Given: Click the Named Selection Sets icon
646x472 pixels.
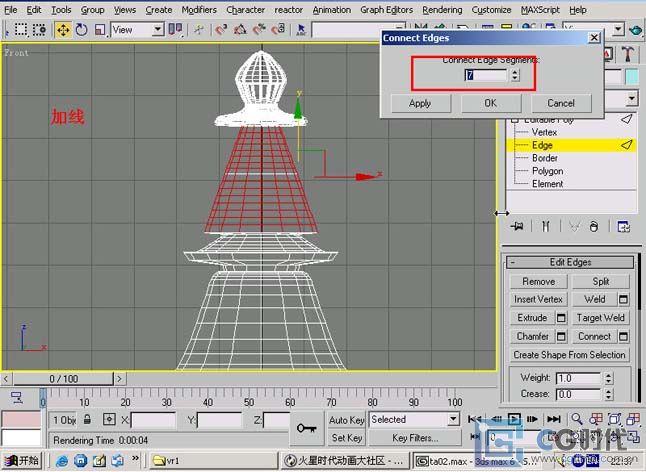Looking at the screenshot, I should pyautogui.click(x=301, y=30).
